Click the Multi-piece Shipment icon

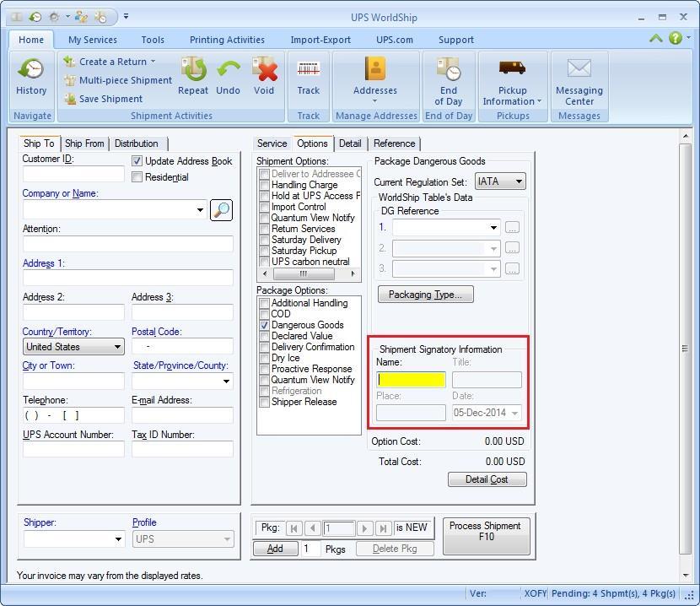tap(69, 80)
